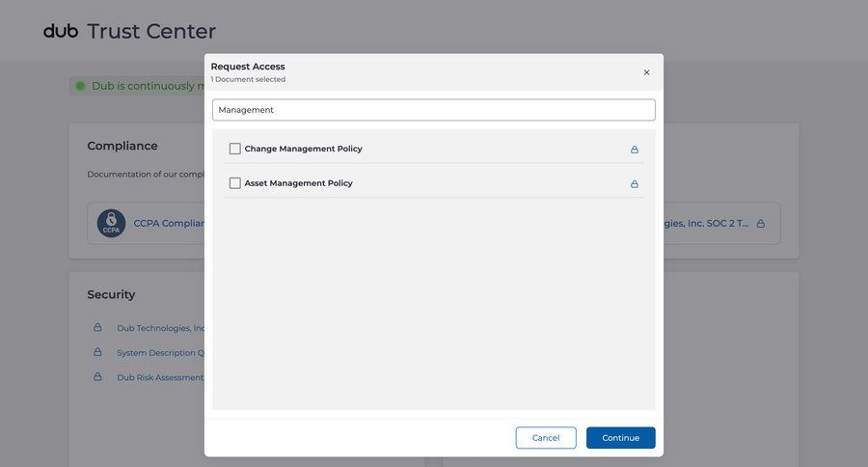Screen dimensions: 868x467
Task: Click the dub logo in header
Action: point(61,31)
